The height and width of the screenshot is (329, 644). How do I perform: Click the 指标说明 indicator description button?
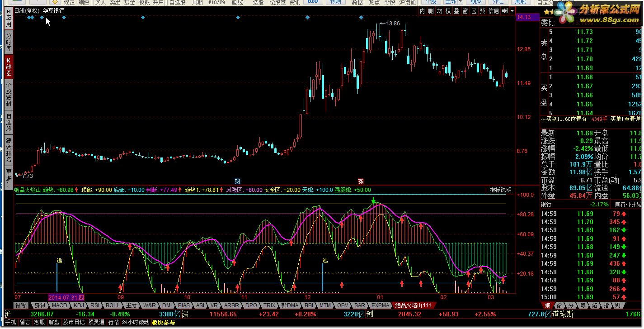[x=501, y=190]
